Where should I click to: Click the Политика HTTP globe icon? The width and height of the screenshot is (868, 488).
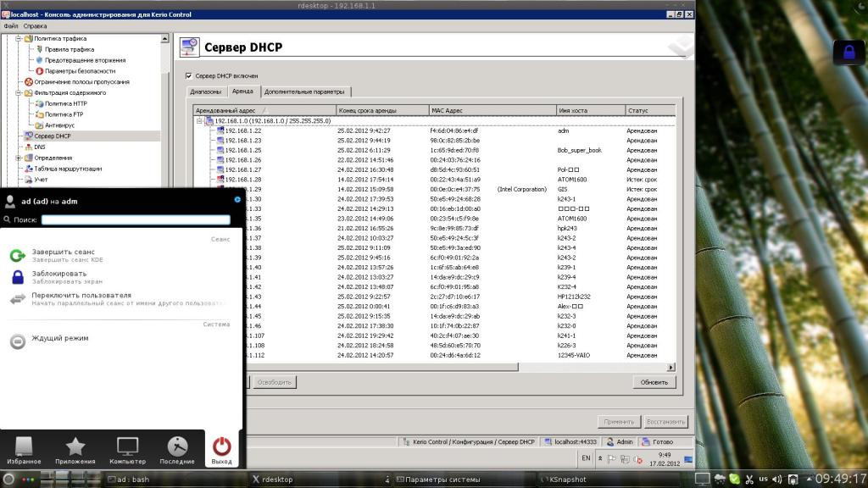(x=39, y=103)
